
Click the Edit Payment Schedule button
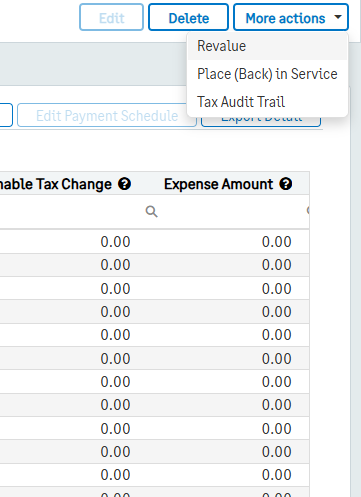pos(107,116)
